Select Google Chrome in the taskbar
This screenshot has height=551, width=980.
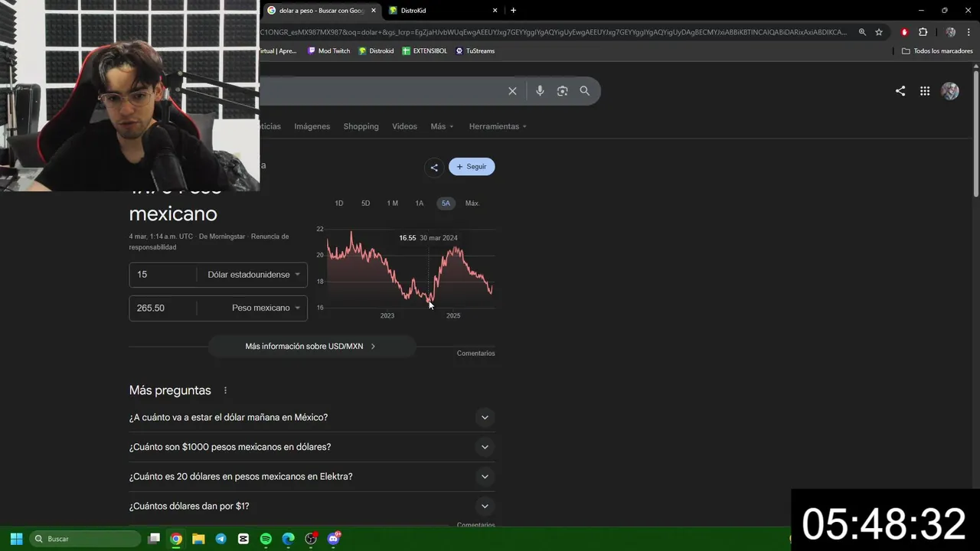[x=176, y=539]
